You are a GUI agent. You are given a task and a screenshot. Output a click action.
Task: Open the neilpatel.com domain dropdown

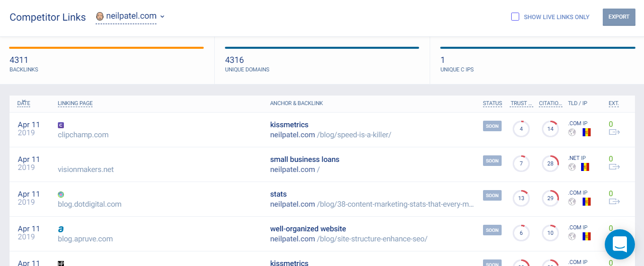tap(131, 16)
